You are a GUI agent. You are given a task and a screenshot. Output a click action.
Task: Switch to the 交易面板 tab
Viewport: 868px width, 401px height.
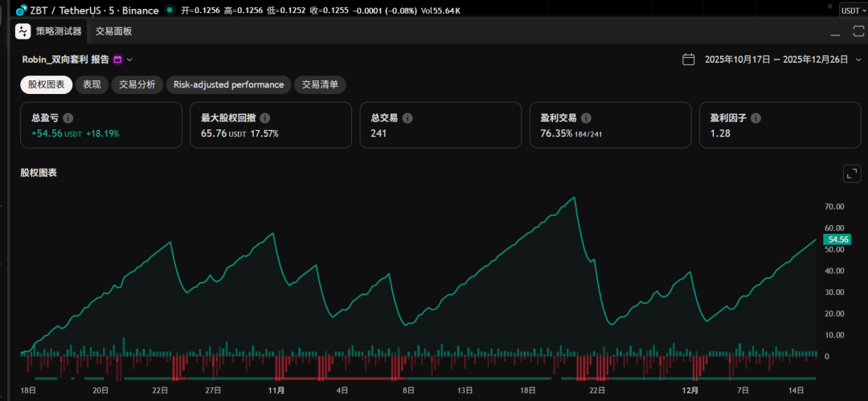click(113, 31)
